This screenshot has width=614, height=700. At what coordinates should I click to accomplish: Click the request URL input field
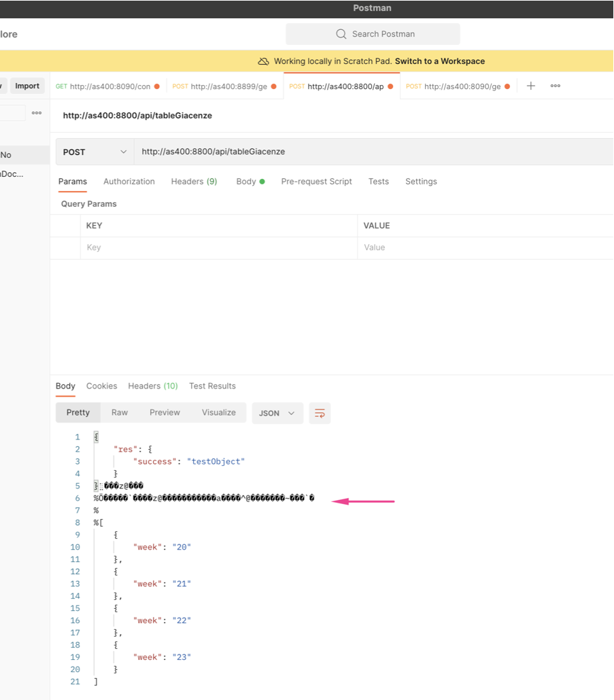click(374, 152)
